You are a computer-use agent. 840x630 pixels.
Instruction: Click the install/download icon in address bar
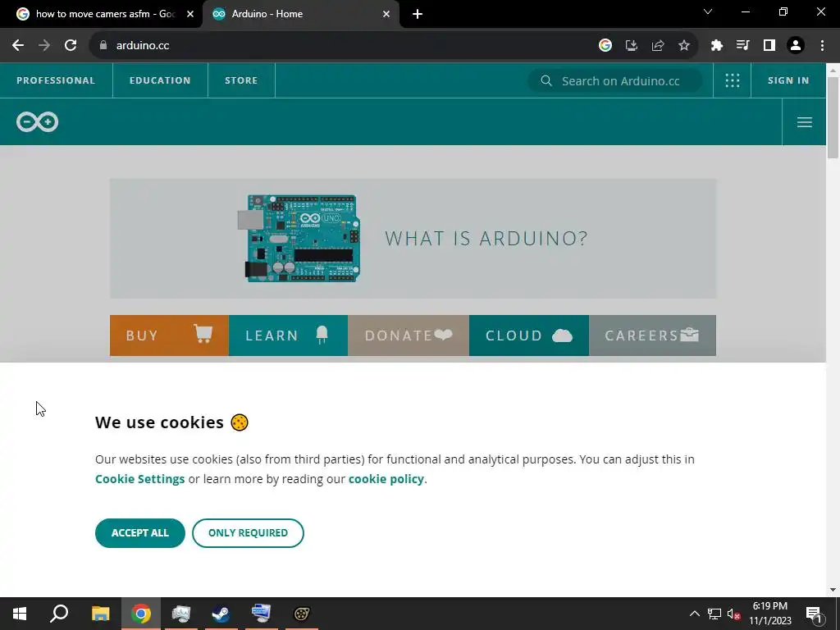[631, 46]
